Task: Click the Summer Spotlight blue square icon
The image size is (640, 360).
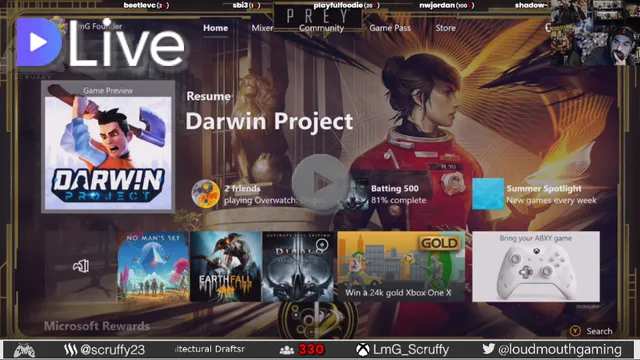Action: tap(488, 194)
